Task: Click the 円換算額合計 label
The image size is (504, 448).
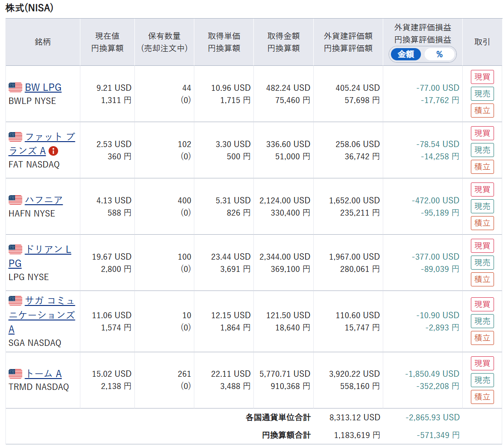Action: tap(286, 435)
